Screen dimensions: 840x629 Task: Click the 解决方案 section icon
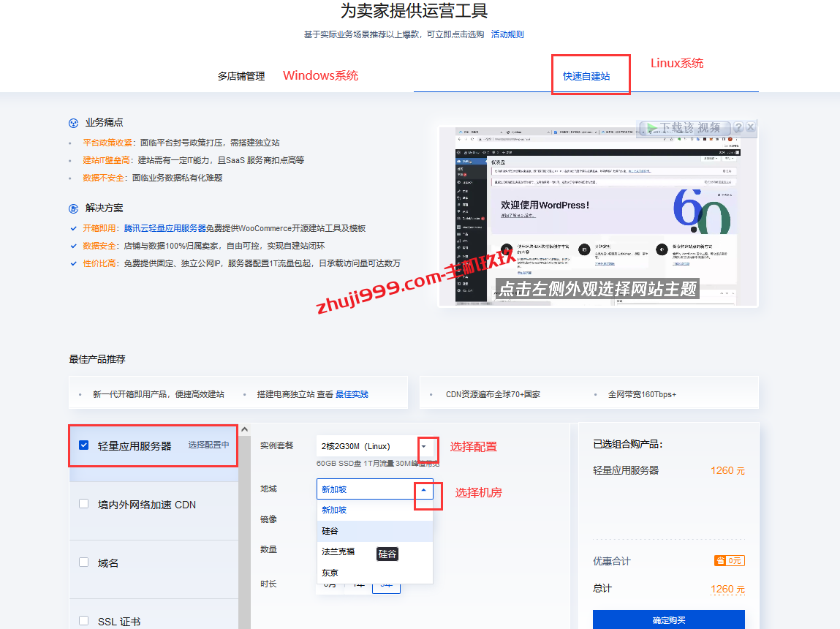(73, 208)
